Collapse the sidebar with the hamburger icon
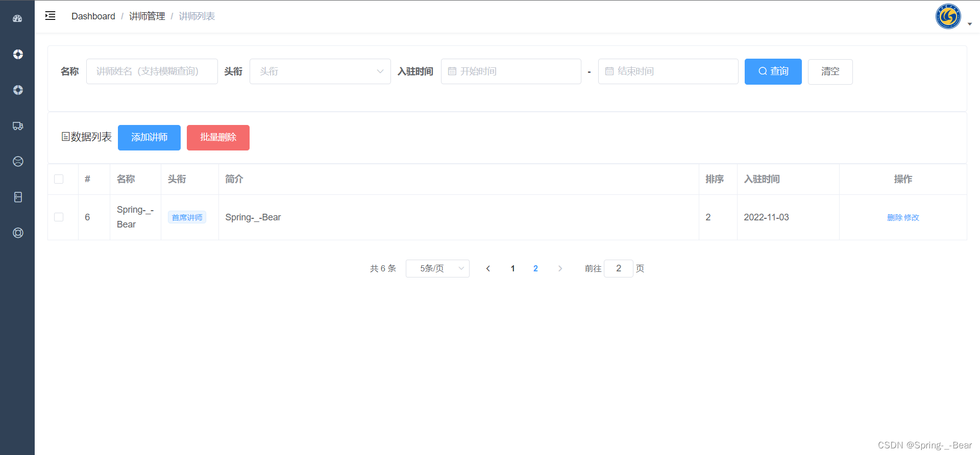This screenshot has height=455, width=980. (50, 16)
